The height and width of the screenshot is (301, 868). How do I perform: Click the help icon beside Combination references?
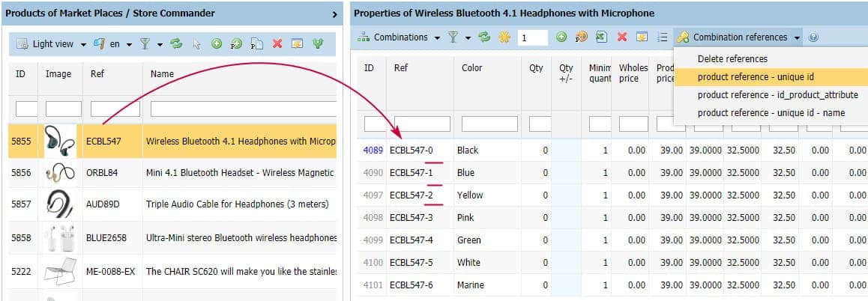pos(813,37)
